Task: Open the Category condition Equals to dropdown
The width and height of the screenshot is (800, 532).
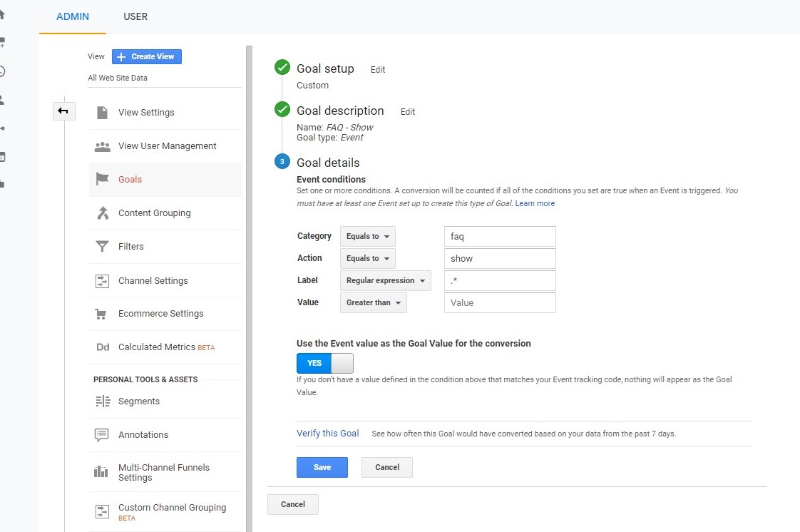Action: [x=367, y=236]
